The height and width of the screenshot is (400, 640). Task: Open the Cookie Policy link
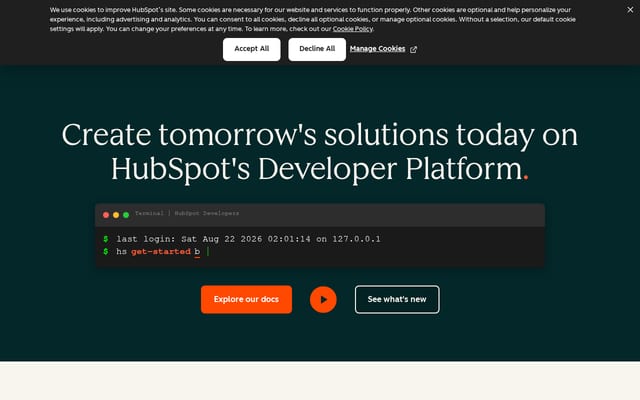(x=353, y=29)
